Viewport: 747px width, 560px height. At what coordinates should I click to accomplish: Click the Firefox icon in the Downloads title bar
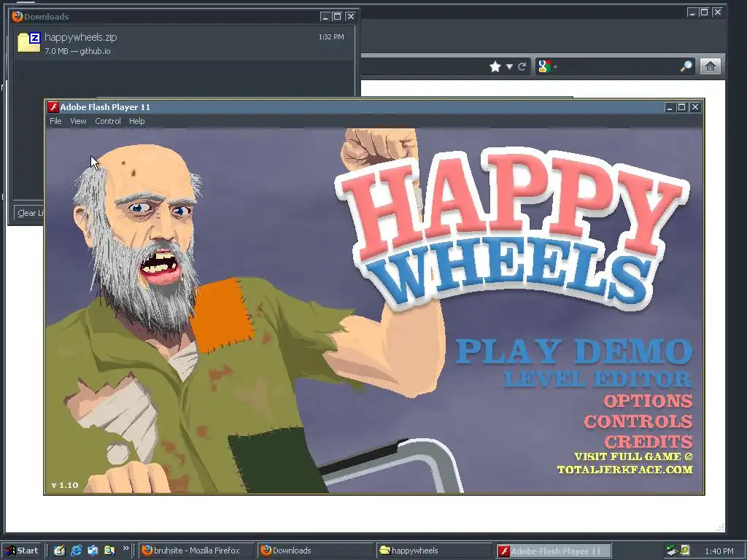pos(18,16)
